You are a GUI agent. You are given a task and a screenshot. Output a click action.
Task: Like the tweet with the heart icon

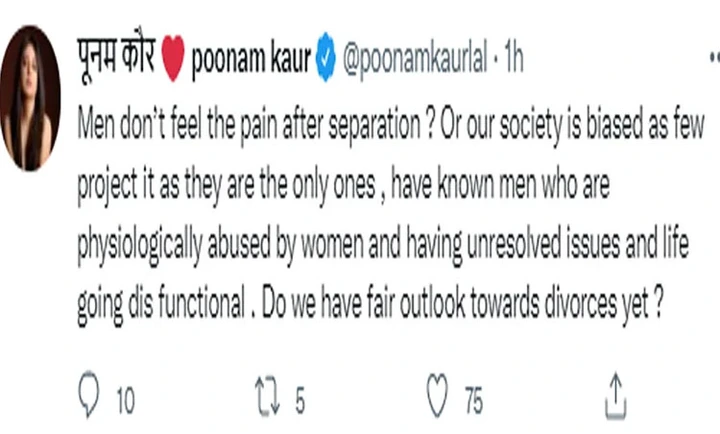[x=438, y=399]
